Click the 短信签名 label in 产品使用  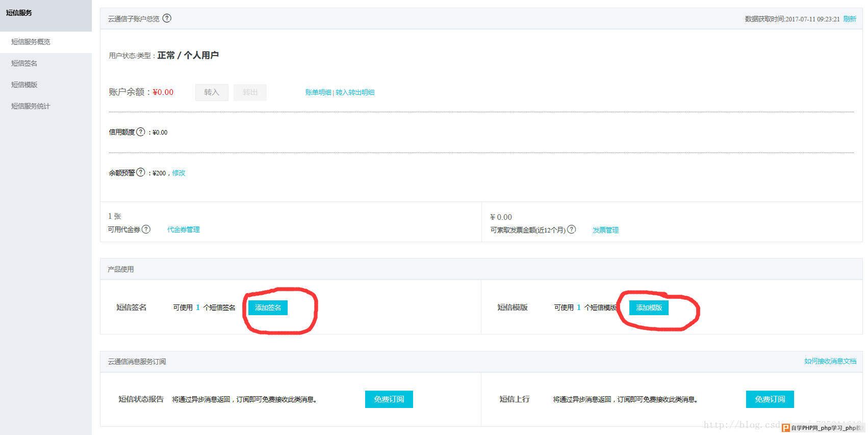(x=132, y=308)
